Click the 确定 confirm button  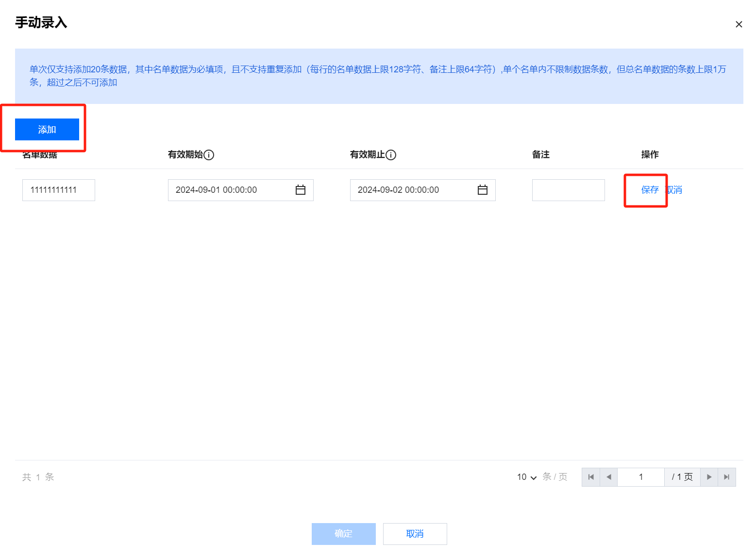344,534
